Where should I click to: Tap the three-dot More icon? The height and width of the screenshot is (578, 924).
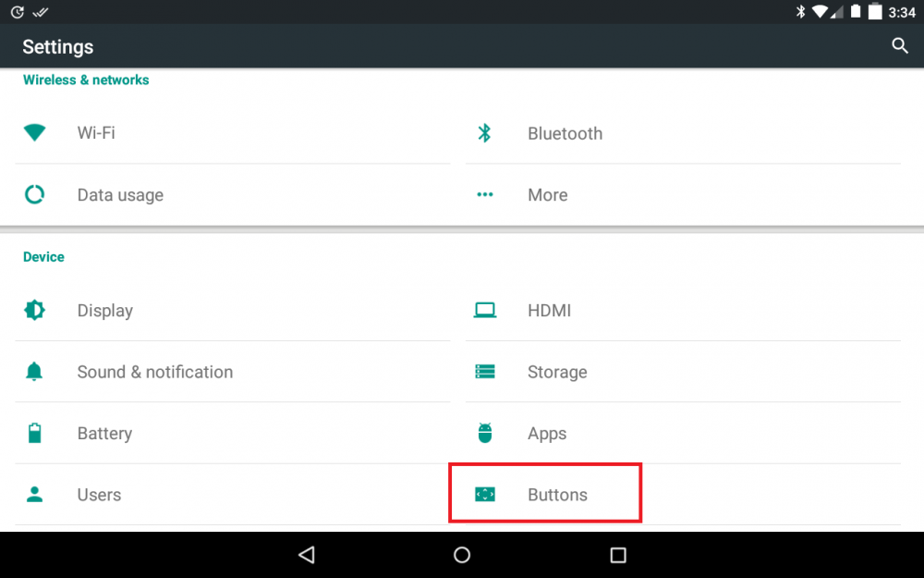tap(484, 195)
